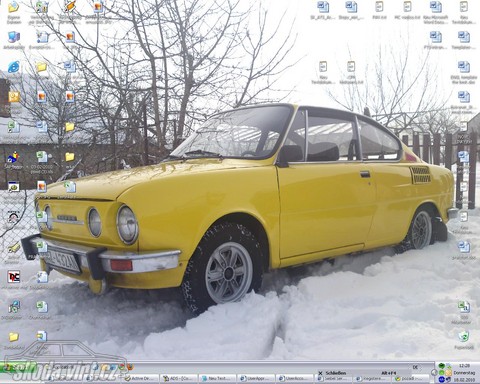480x384 pixels.
Task: Switch to the ADS - [Co... taskbar window
Action: coord(179,378)
